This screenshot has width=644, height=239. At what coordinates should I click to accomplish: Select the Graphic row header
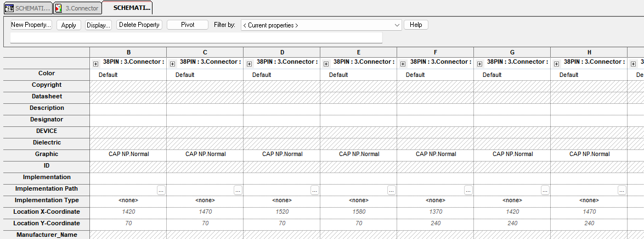click(47, 154)
